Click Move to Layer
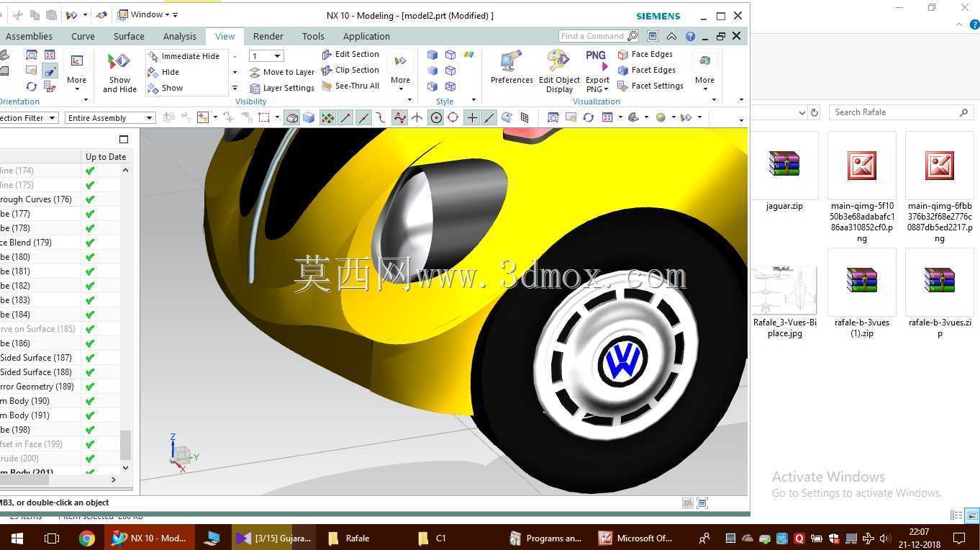Screen dimensions: 980x550 click(x=282, y=72)
